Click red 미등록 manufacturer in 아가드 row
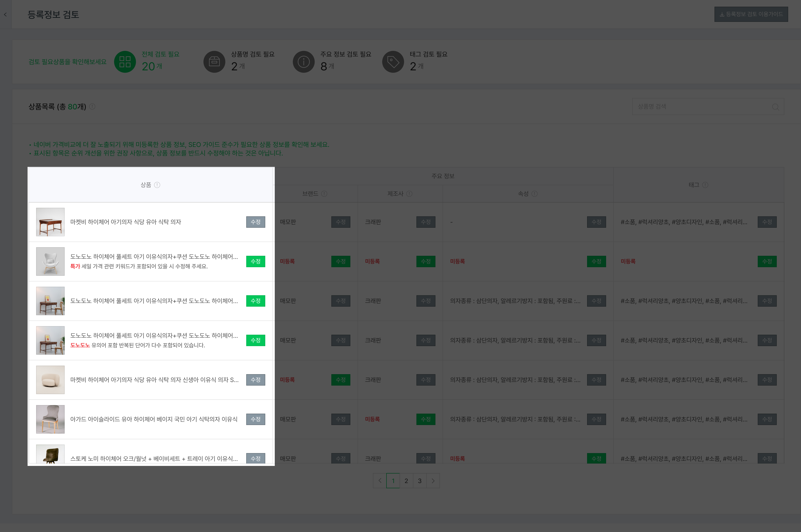 click(372, 419)
